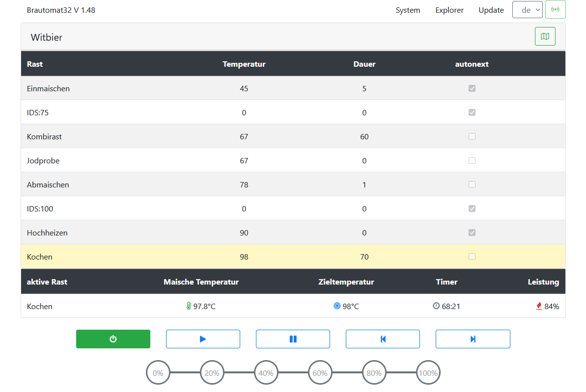Click the green power button

pyautogui.click(x=113, y=339)
